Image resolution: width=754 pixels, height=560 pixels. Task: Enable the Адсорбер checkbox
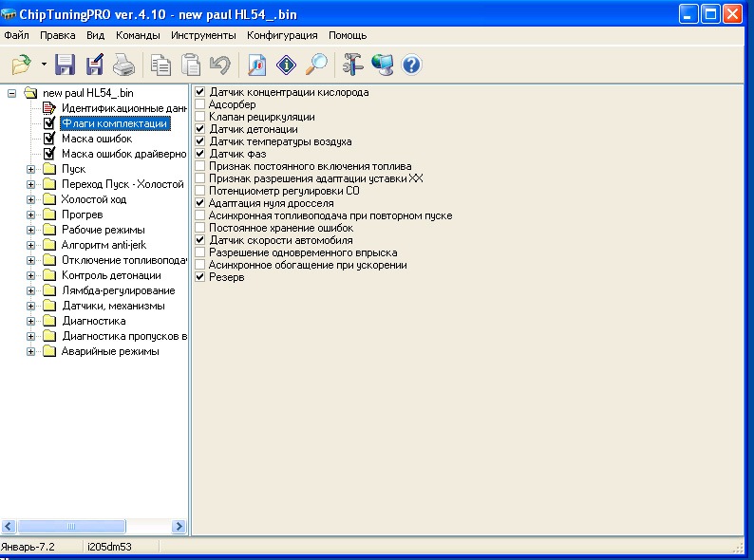200,104
